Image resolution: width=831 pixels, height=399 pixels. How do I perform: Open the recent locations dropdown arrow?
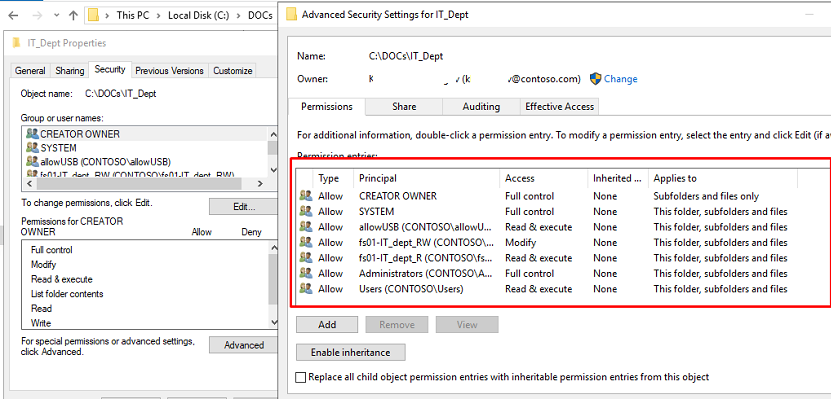click(x=56, y=15)
